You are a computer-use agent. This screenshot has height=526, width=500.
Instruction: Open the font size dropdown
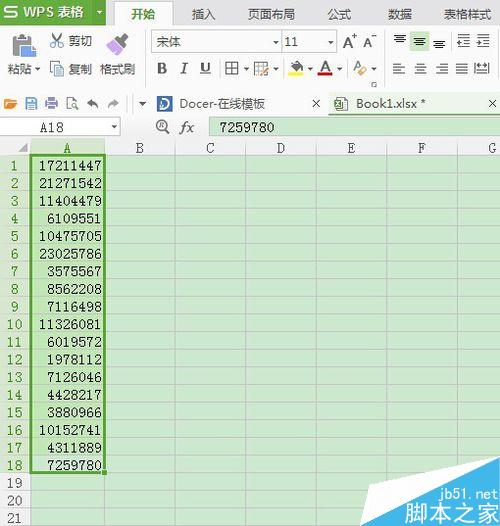coord(331,42)
